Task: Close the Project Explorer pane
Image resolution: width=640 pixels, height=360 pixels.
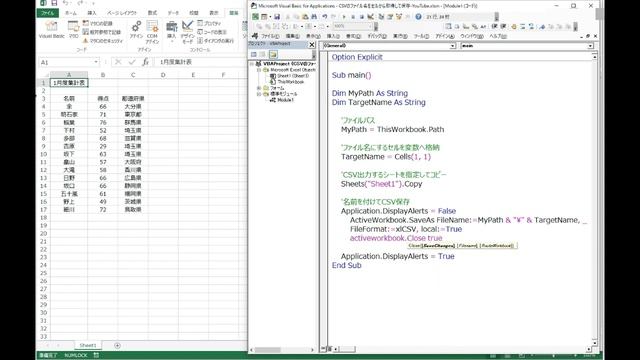Action: click(x=312, y=44)
